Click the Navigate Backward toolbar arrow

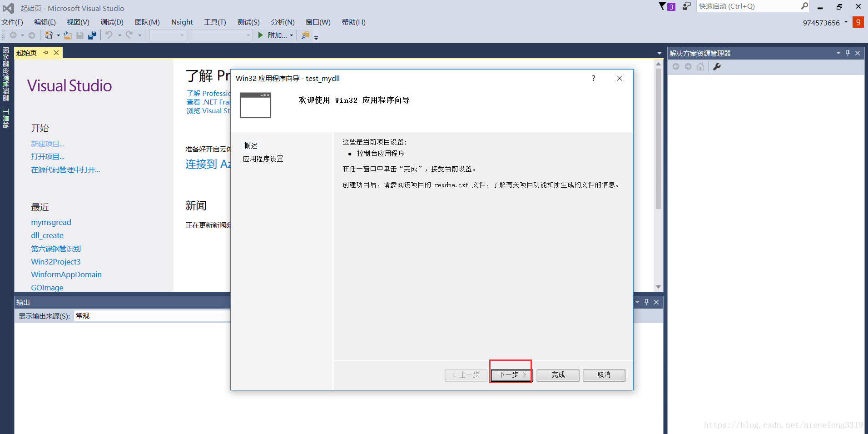coord(13,35)
